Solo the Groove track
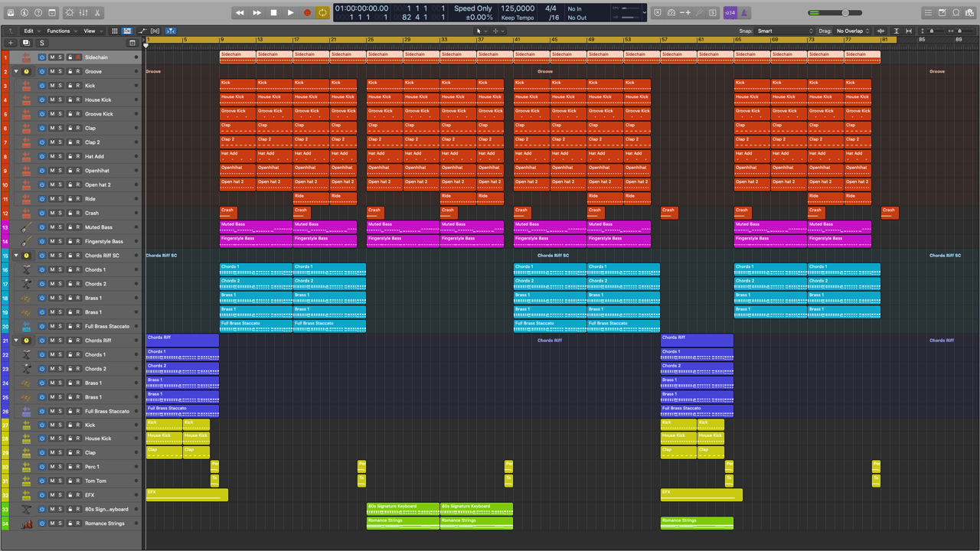 point(60,71)
